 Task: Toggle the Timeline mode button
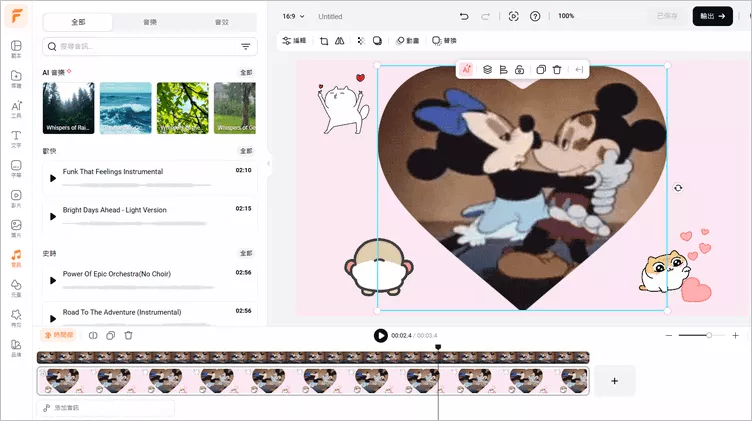(x=59, y=335)
